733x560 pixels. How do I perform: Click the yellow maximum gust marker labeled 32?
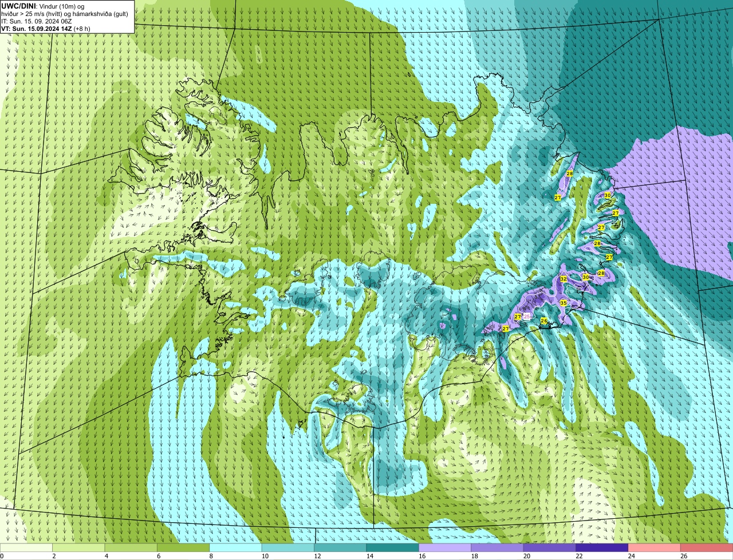tap(563, 279)
